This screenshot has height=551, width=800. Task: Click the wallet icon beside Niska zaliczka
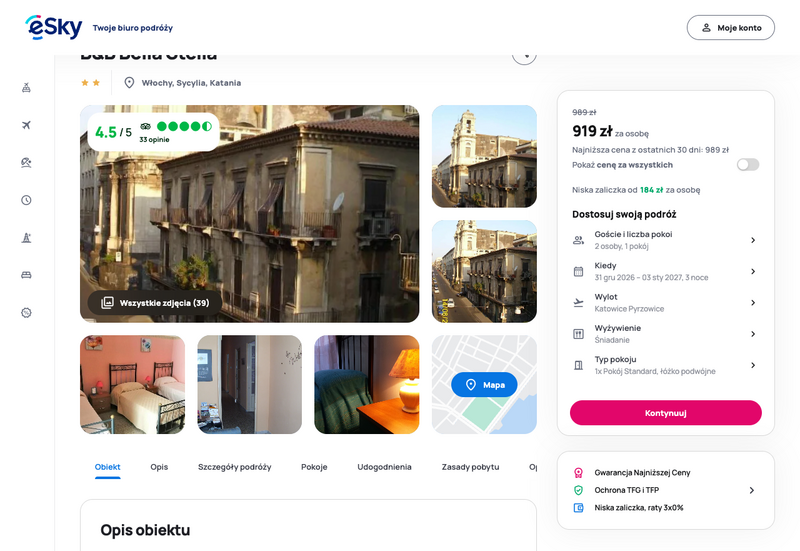pos(578,508)
